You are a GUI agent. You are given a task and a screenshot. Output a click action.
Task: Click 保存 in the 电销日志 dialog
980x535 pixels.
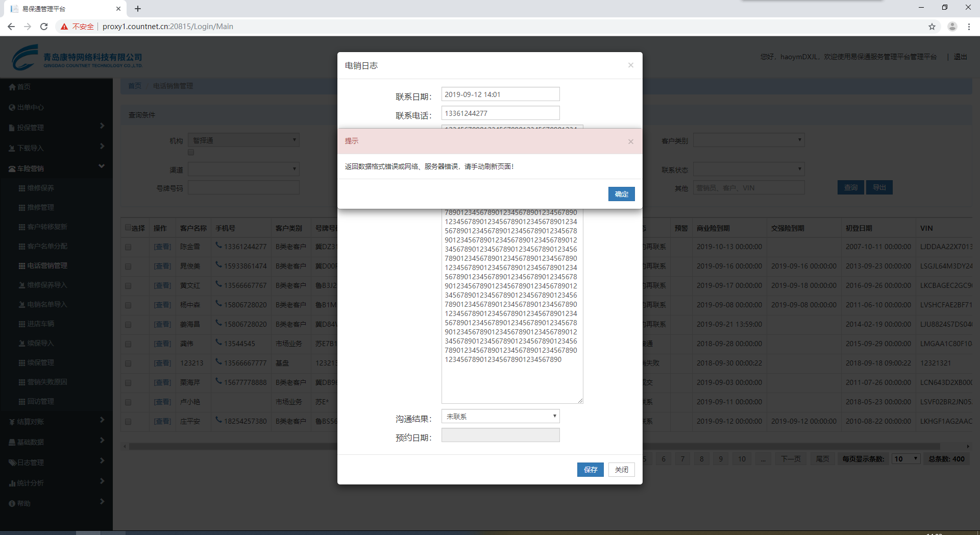point(591,470)
